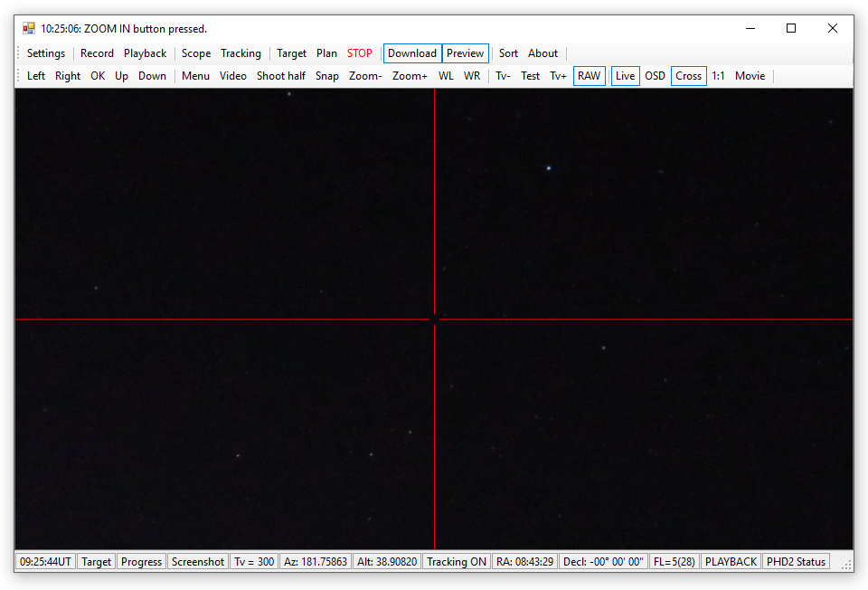Click the Screenshot status bar button
The height and width of the screenshot is (590, 868).
coord(198,562)
